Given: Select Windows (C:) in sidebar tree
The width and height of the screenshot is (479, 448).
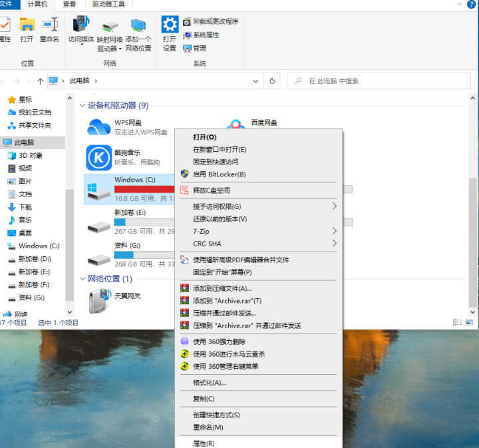Looking at the screenshot, I should click(x=34, y=246).
